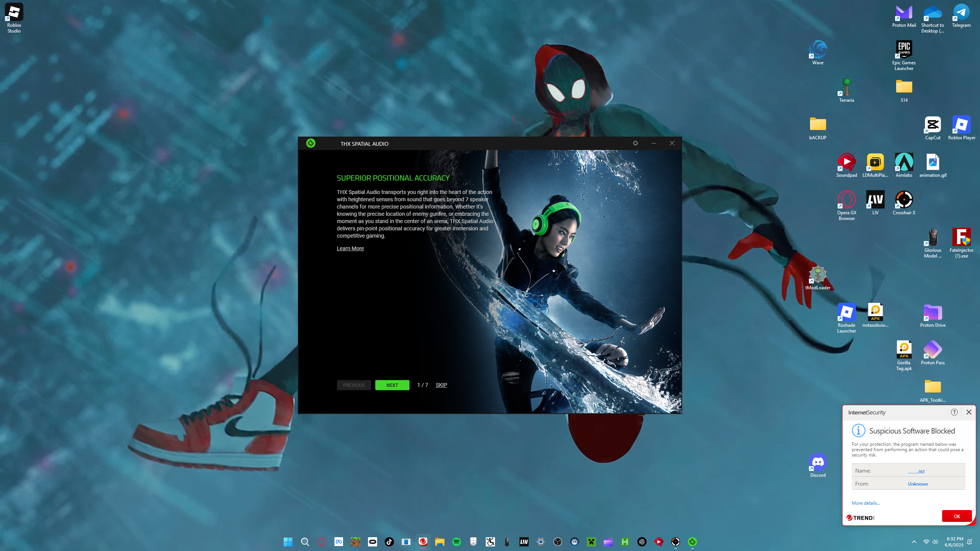Select the notasobvio APK file
Screen dimensions: 980x551
(x=875, y=315)
